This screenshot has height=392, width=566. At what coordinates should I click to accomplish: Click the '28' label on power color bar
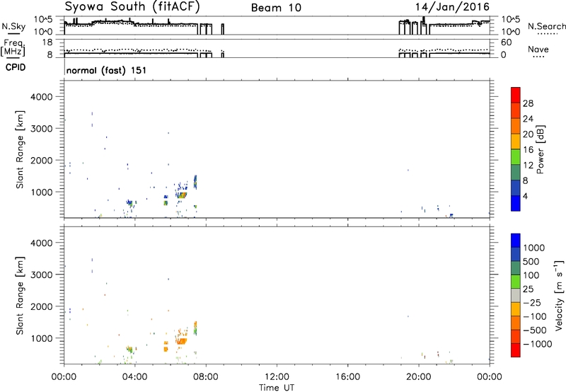pos(528,103)
